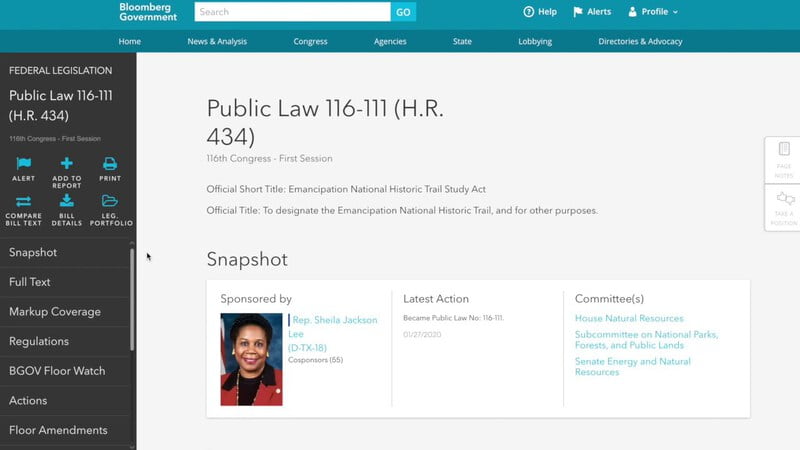Open Directories & Advocacy menu

tap(640, 41)
